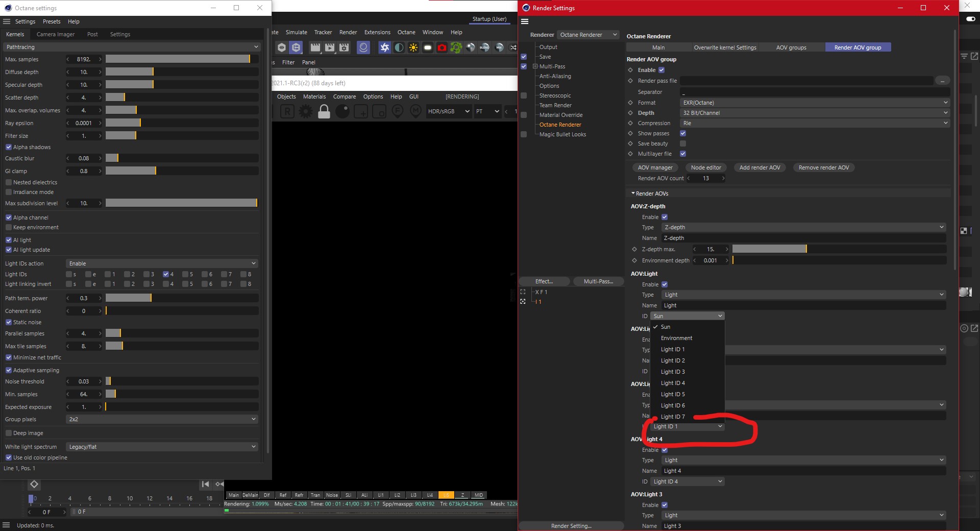
Task: Toggle the Multilayer file checkbox
Action: pyautogui.click(x=683, y=154)
